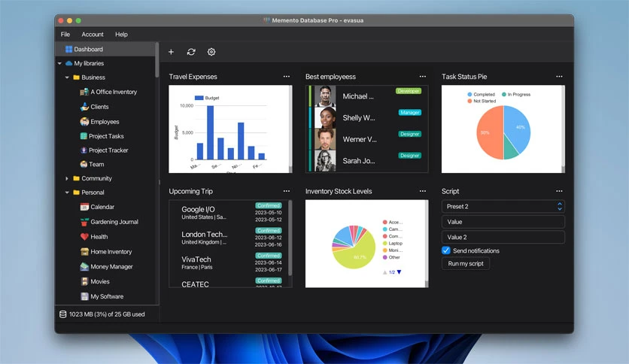629x364 pixels.
Task: Open the File menu
Action: tap(65, 35)
